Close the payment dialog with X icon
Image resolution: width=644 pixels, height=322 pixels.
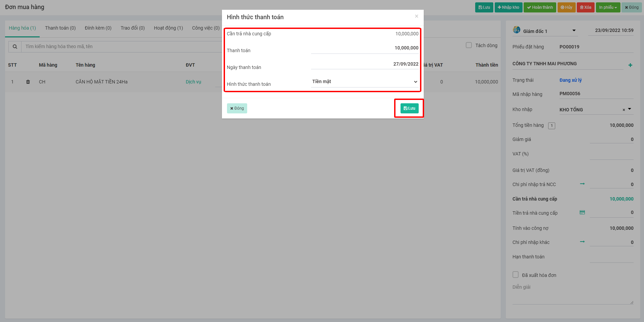416,16
